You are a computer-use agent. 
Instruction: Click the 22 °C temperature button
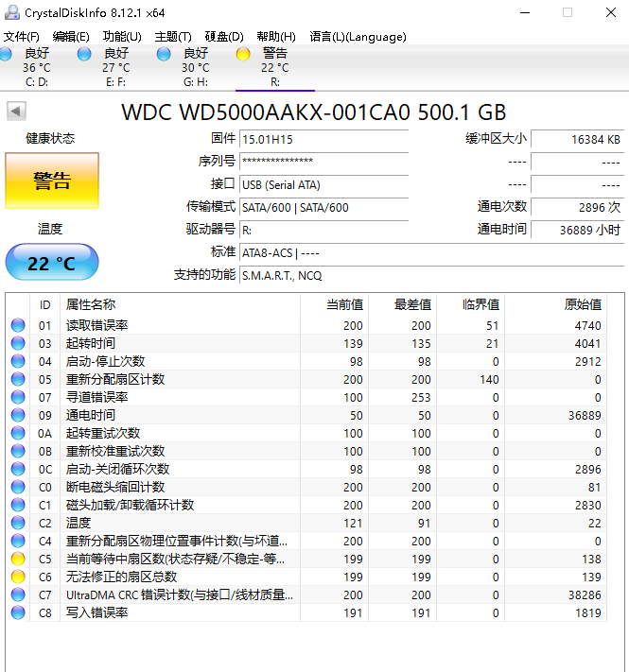click(x=52, y=263)
